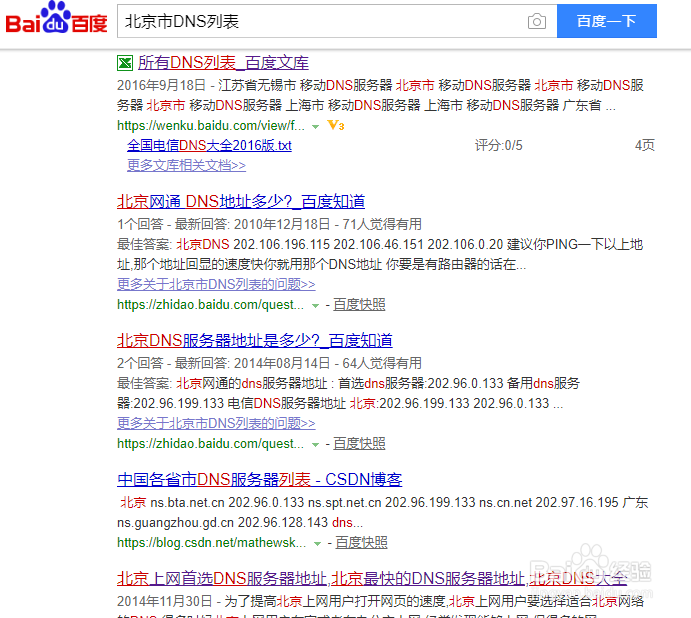The image size is (691, 618).
Task: Click text 2个回答 - 最新回答: 2014年08月14日
Action: (223, 363)
